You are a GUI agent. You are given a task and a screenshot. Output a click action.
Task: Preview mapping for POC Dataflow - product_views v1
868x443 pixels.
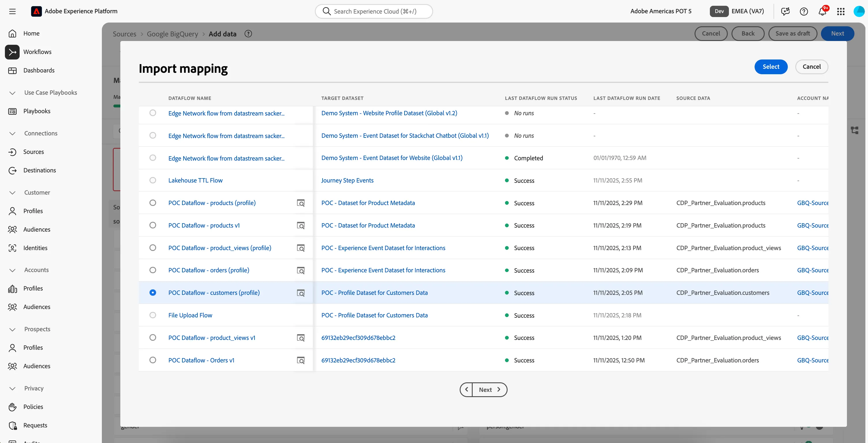[x=301, y=338]
